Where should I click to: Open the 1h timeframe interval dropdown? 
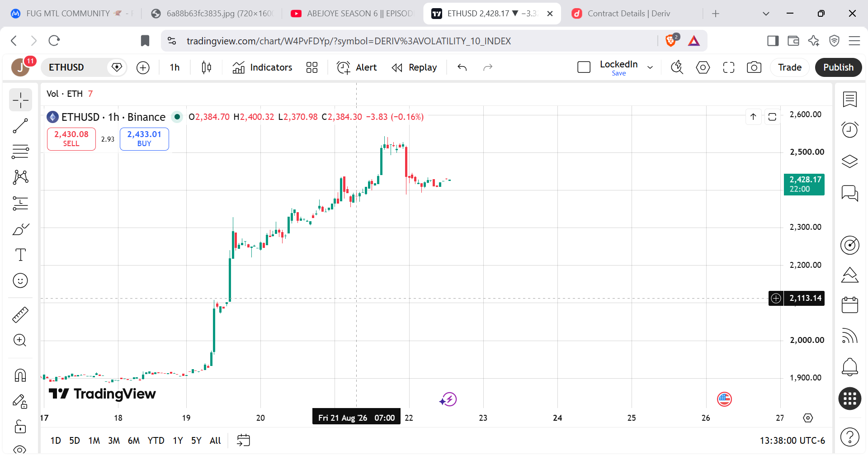(x=175, y=67)
